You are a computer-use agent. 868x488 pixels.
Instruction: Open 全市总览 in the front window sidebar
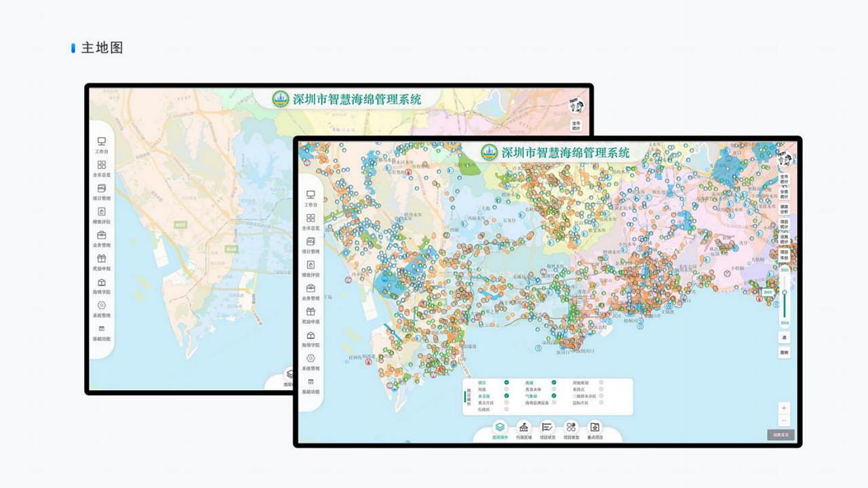[x=311, y=222]
